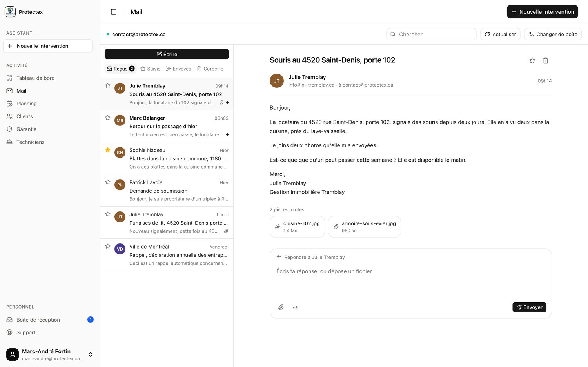
Task: Open Boîte de réception in sidebar
Action: [48, 320]
